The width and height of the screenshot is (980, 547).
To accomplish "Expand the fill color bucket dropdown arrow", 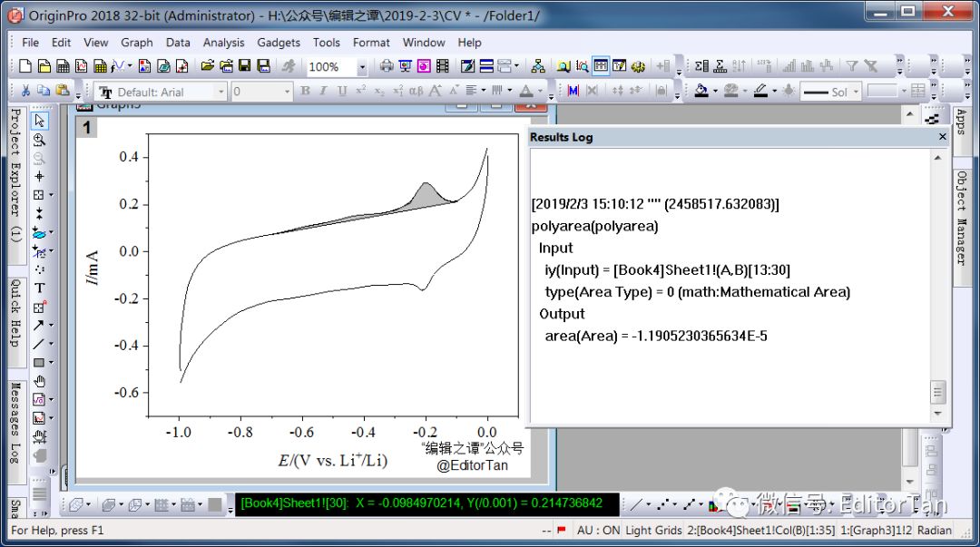I will [715, 92].
